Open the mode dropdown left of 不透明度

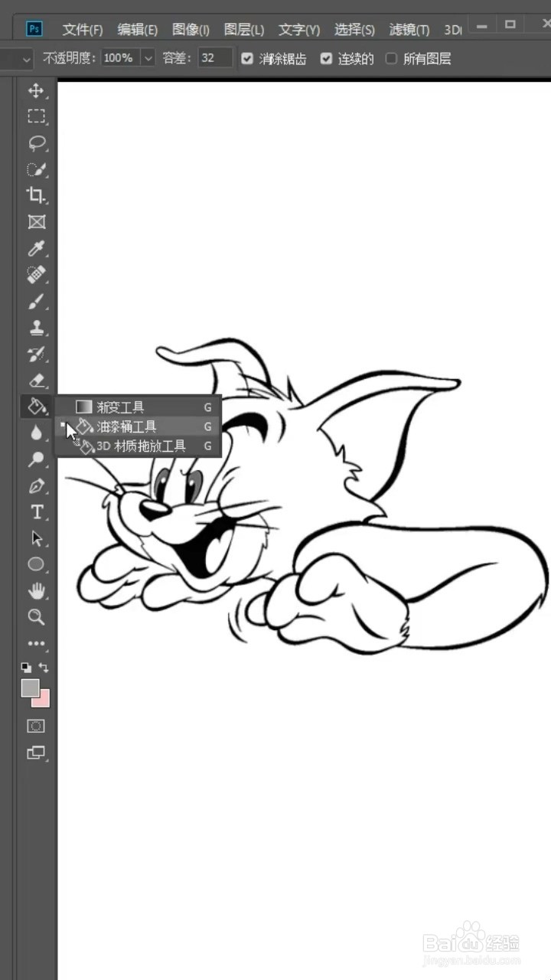(27, 58)
